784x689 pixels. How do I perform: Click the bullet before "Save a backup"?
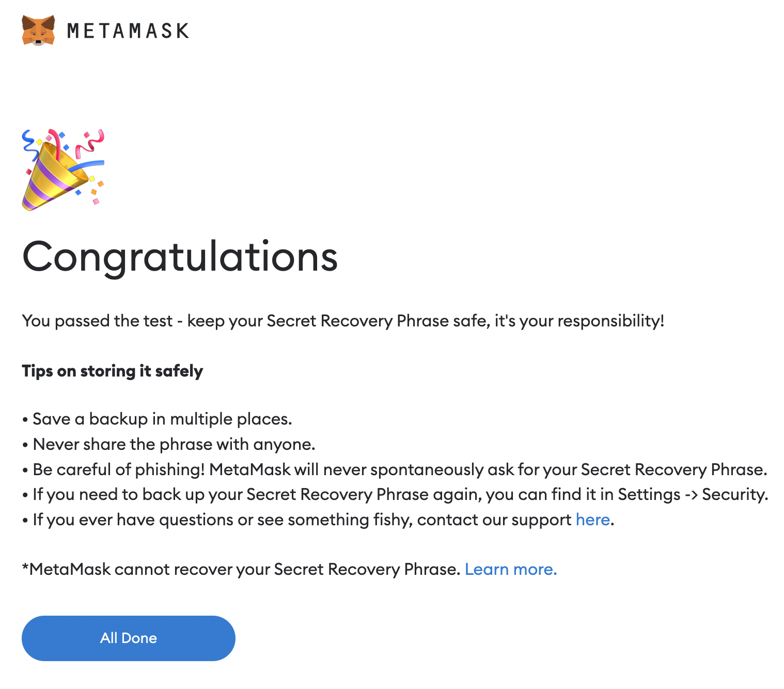click(x=25, y=420)
